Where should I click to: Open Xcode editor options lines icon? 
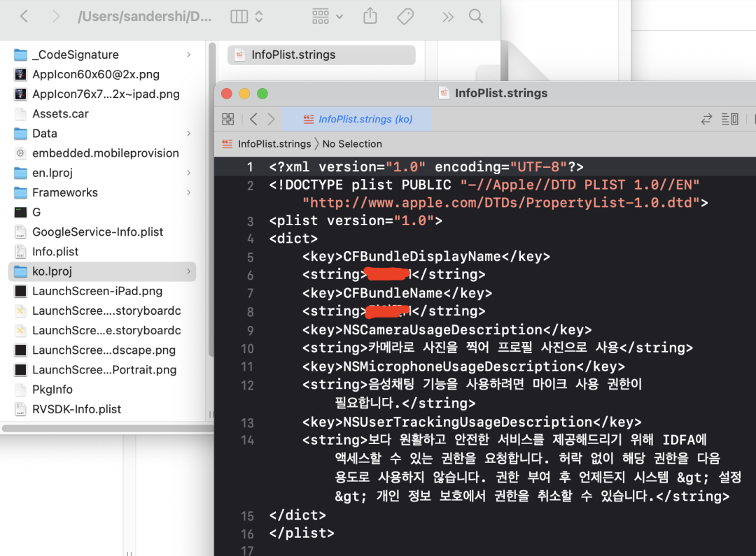pos(729,119)
